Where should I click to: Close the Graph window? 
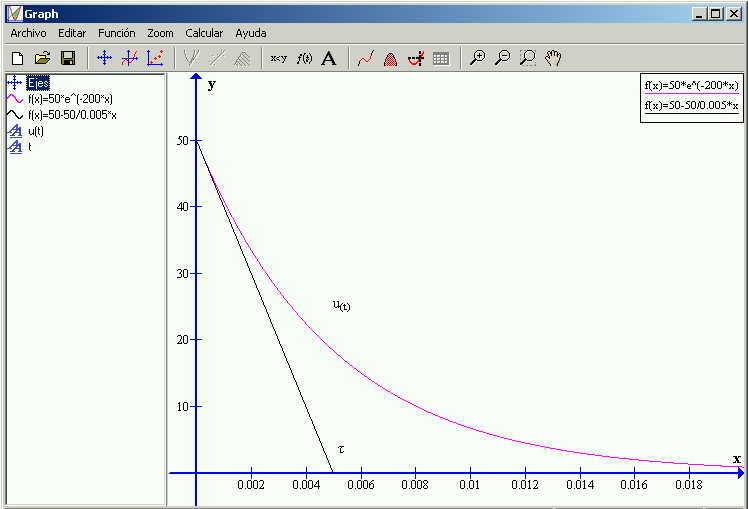(734, 14)
